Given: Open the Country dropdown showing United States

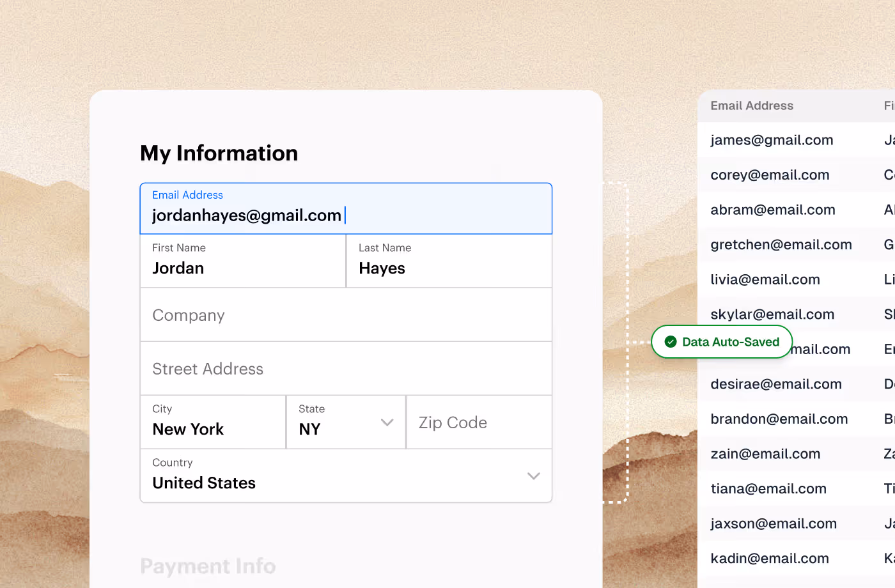Looking at the screenshot, I should (x=346, y=476).
